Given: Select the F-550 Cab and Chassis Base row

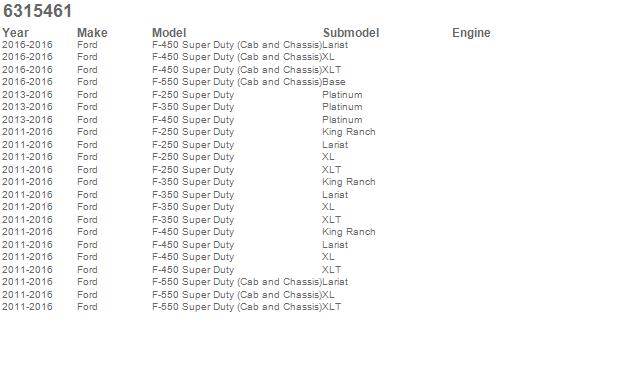Looking at the screenshot, I should pos(173,82).
